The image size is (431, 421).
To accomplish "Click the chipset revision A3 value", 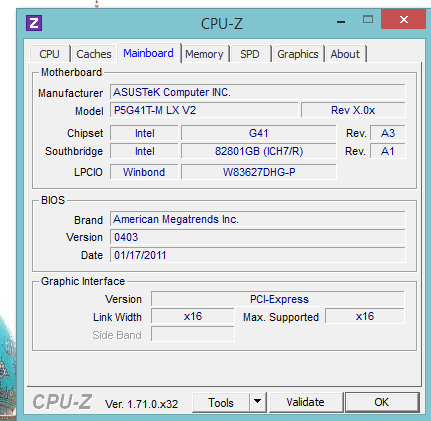I will (x=388, y=133).
